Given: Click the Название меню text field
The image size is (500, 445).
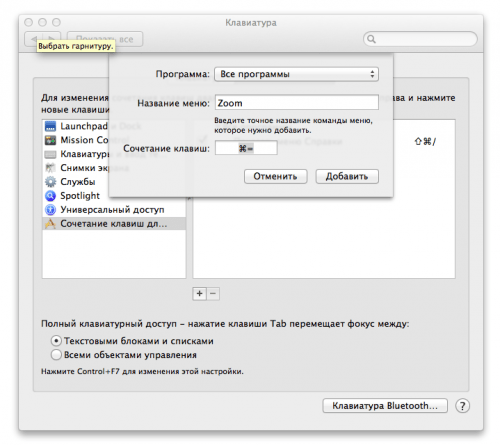Looking at the screenshot, I should click(297, 102).
